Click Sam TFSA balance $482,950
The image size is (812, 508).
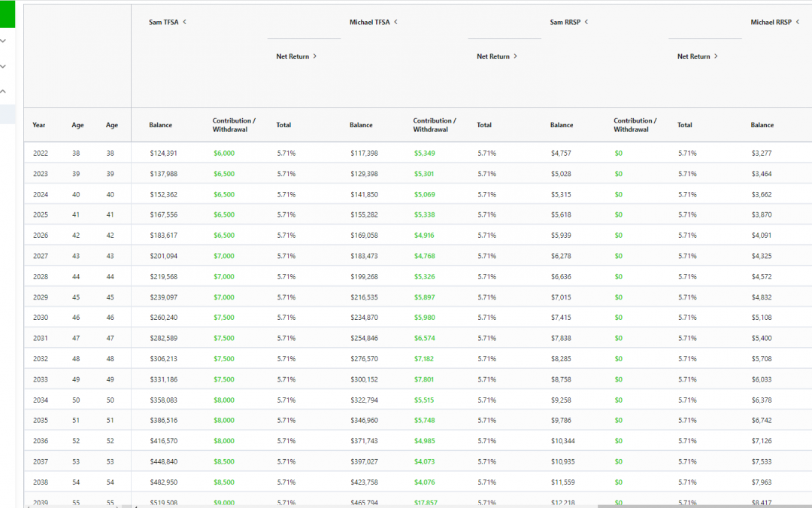tap(164, 482)
